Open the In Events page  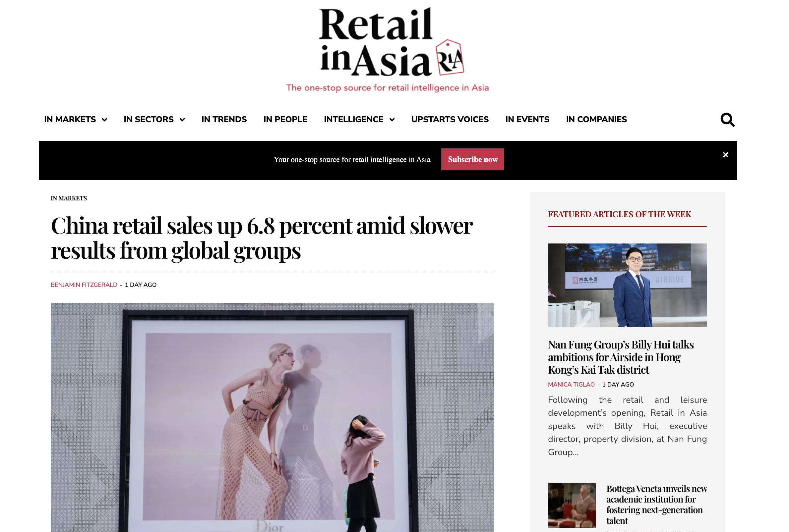click(527, 120)
